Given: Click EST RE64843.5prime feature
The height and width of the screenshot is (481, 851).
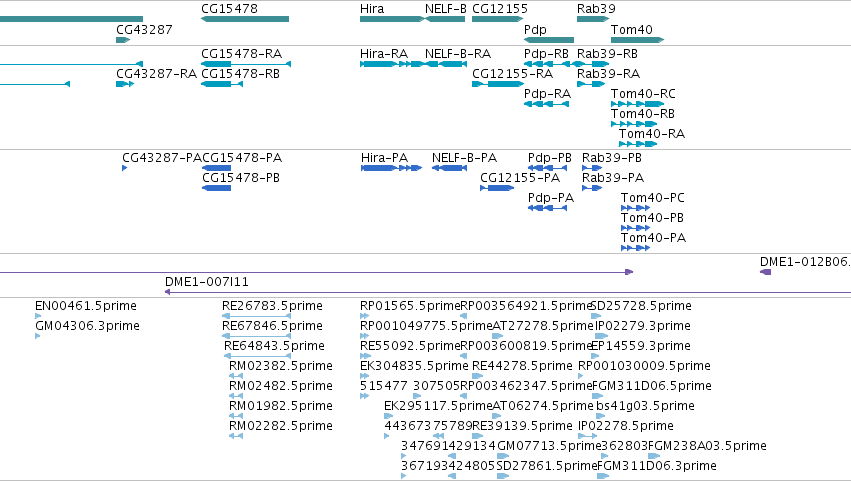Looking at the screenshot, I should tap(258, 357).
